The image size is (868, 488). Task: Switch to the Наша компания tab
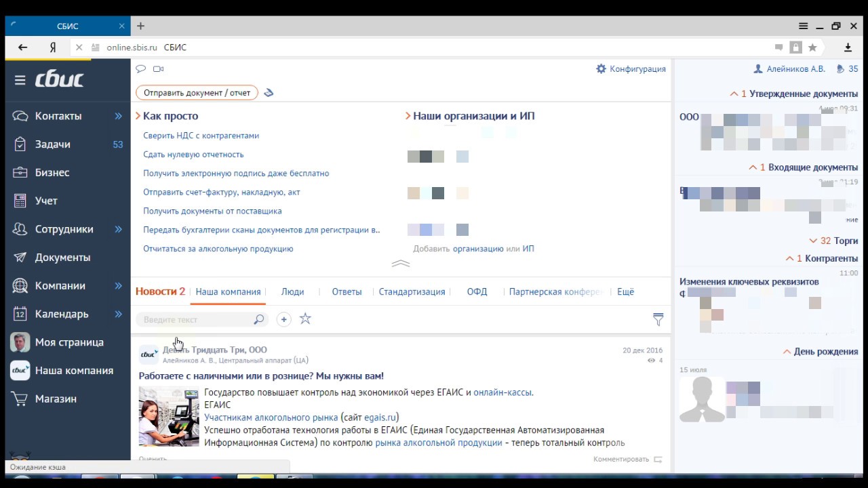pyautogui.click(x=228, y=291)
